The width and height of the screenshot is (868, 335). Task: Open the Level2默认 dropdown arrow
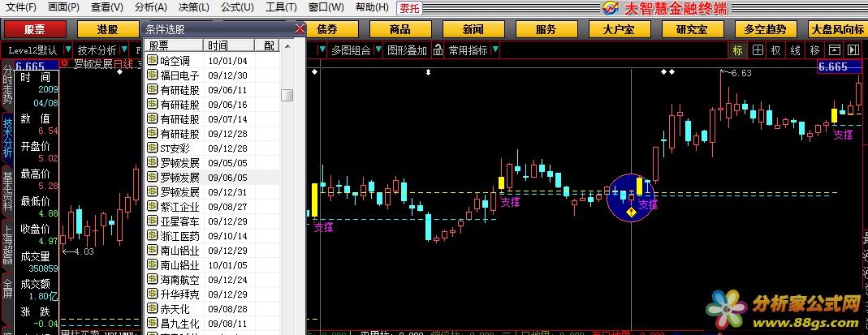pyautogui.click(x=67, y=50)
